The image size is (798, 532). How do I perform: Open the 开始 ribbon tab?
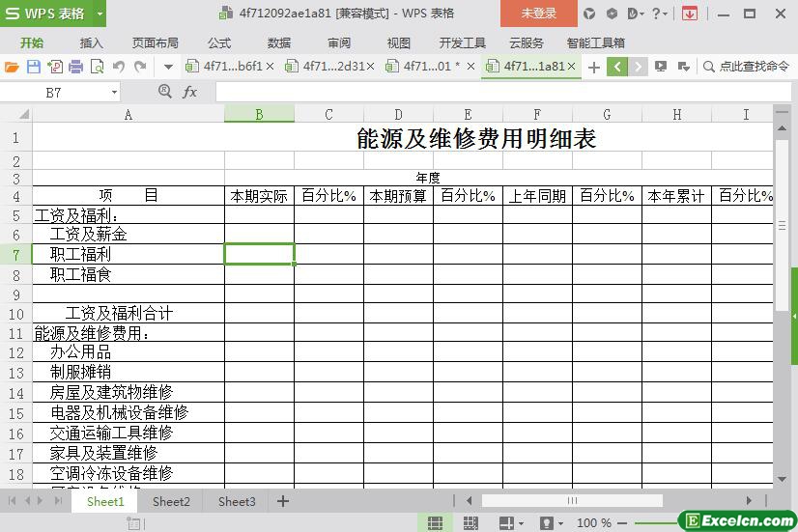pyautogui.click(x=32, y=42)
